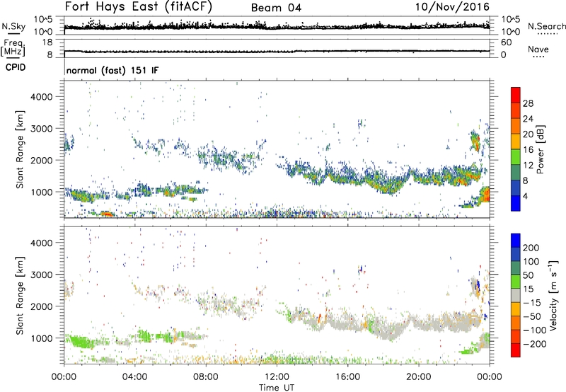Click the '08:00' time tick label
This screenshot has height=392, width=566.
pyautogui.click(x=206, y=377)
